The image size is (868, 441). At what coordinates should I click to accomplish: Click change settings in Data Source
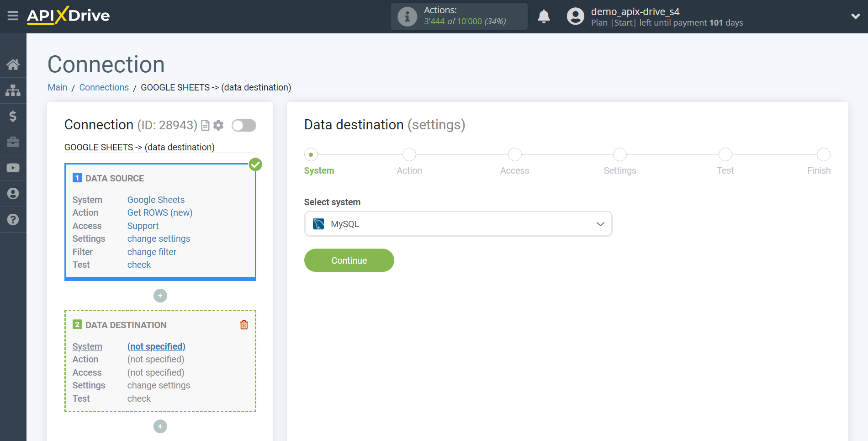point(159,239)
